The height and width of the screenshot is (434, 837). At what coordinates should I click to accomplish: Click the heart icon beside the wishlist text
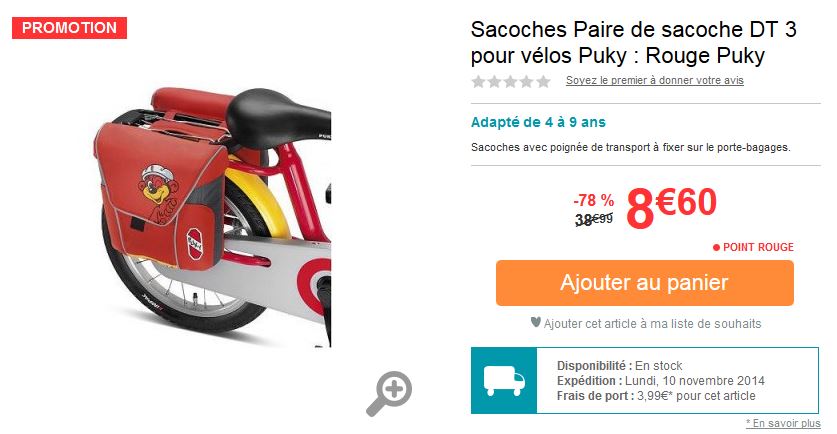pyautogui.click(x=535, y=322)
